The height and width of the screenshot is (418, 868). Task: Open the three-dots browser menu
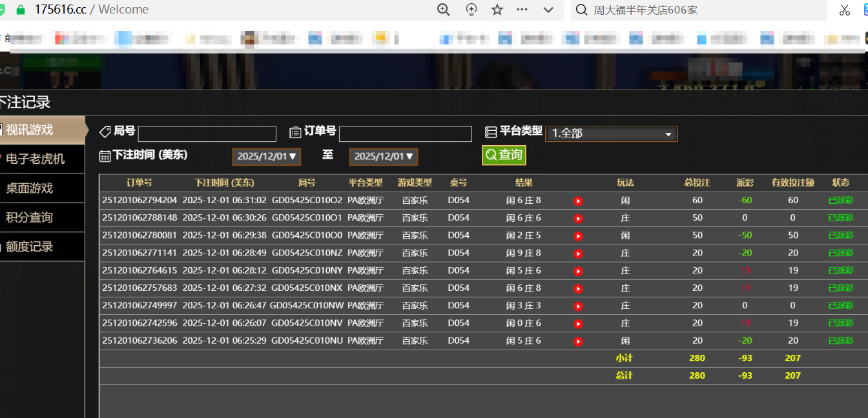pos(522,10)
